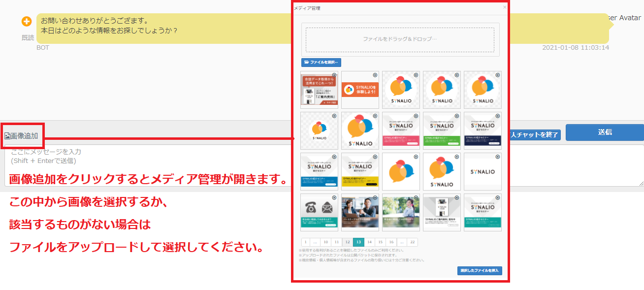Click the 画像追加 image add icon
The image size is (644, 290).
point(7,136)
